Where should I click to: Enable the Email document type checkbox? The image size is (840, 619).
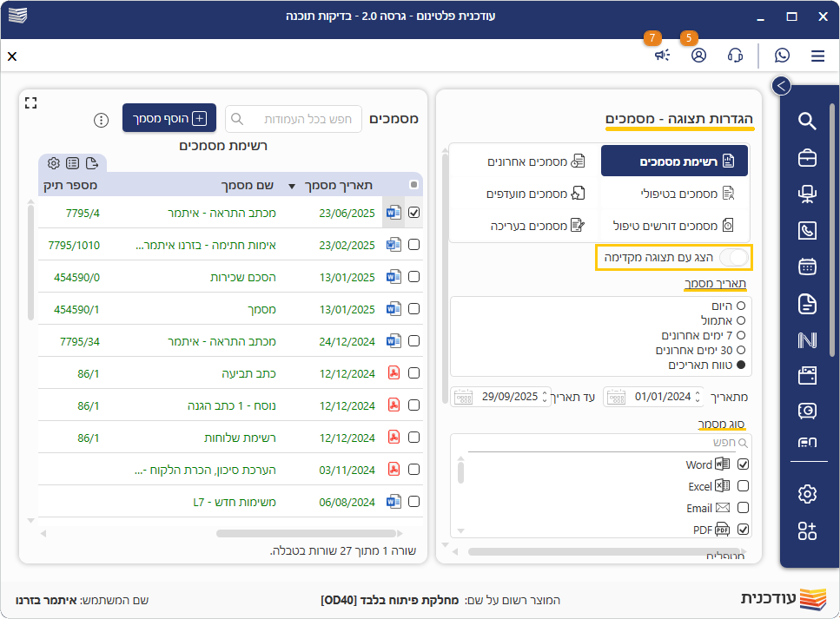pyautogui.click(x=743, y=508)
